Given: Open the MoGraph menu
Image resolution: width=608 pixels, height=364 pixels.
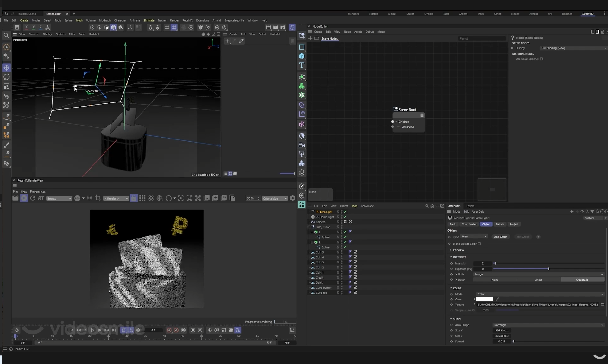Looking at the screenshot, I should 105,20.
